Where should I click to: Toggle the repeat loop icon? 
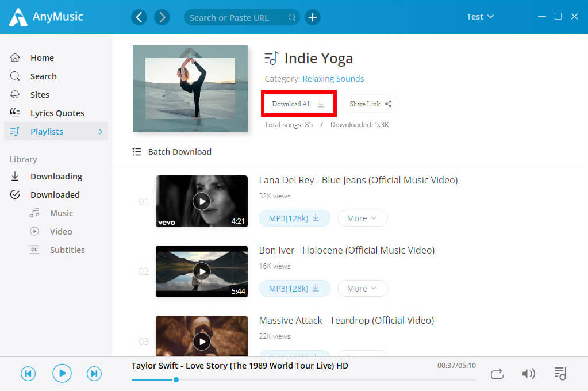[497, 374]
